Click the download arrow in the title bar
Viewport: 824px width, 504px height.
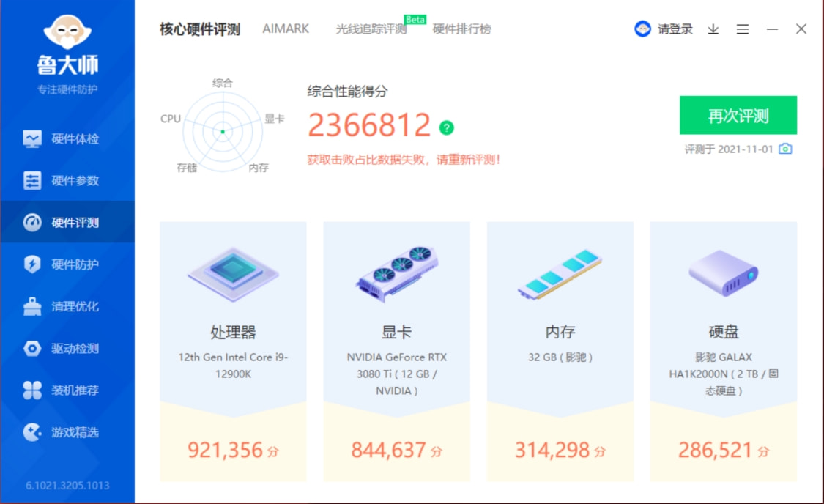711,29
